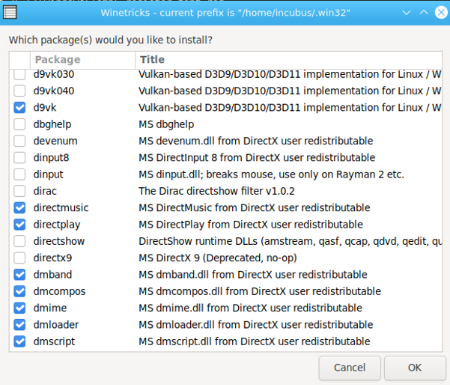Select the 'd9vk' package name text
Image resolution: width=450 pixels, height=385 pixels.
click(x=45, y=107)
